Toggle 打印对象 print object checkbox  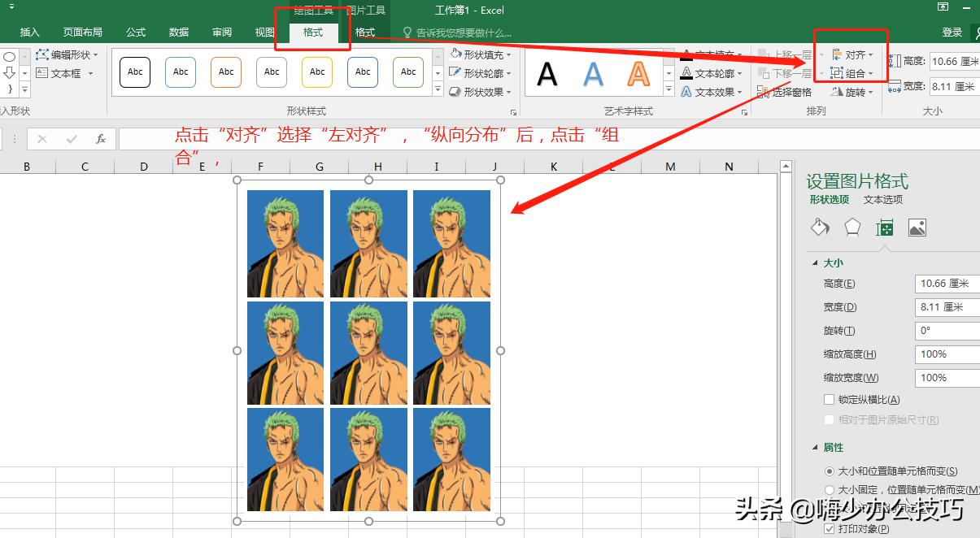(x=830, y=529)
